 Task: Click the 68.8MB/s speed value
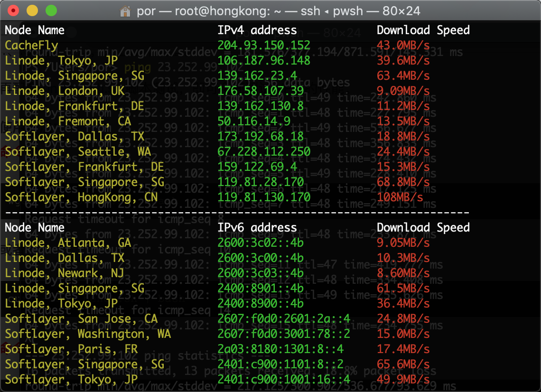tap(403, 182)
